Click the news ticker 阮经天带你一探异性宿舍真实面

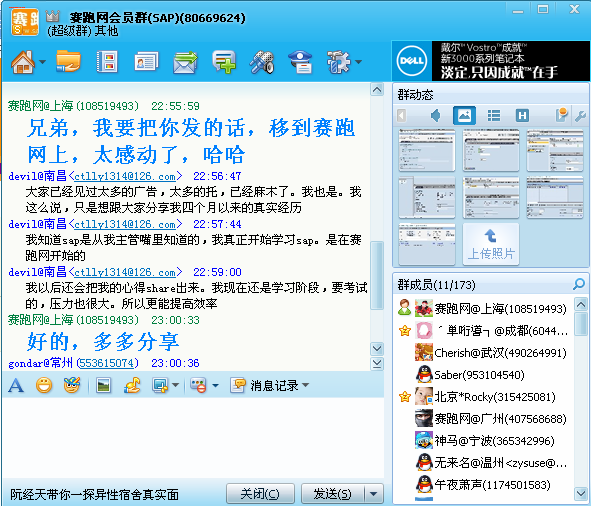click(94, 494)
